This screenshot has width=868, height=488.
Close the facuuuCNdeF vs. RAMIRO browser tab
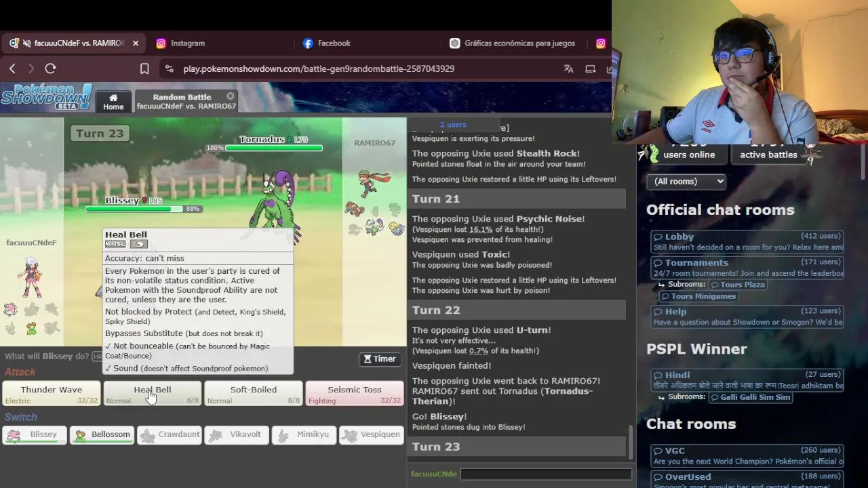pyautogui.click(x=135, y=43)
